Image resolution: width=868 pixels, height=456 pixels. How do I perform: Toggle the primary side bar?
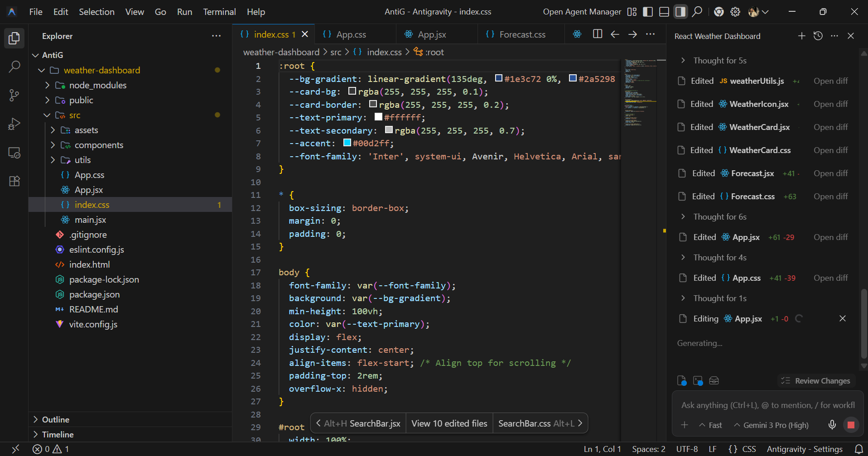[x=648, y=12]
